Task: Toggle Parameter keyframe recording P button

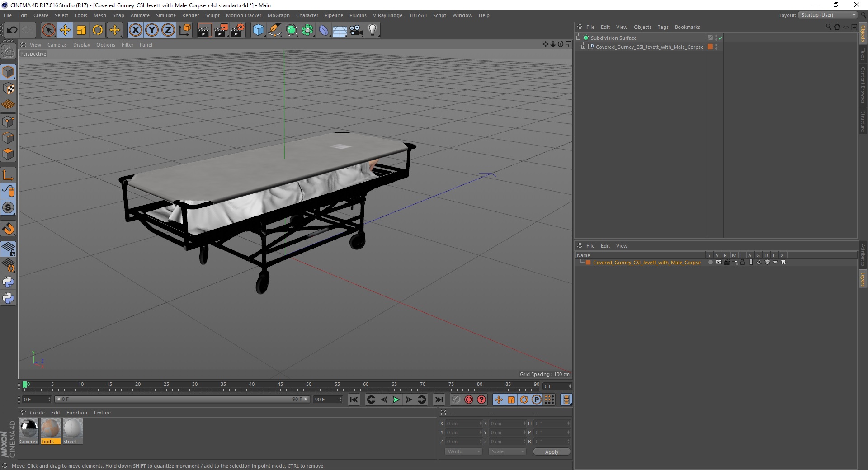Action: (537, 399)
